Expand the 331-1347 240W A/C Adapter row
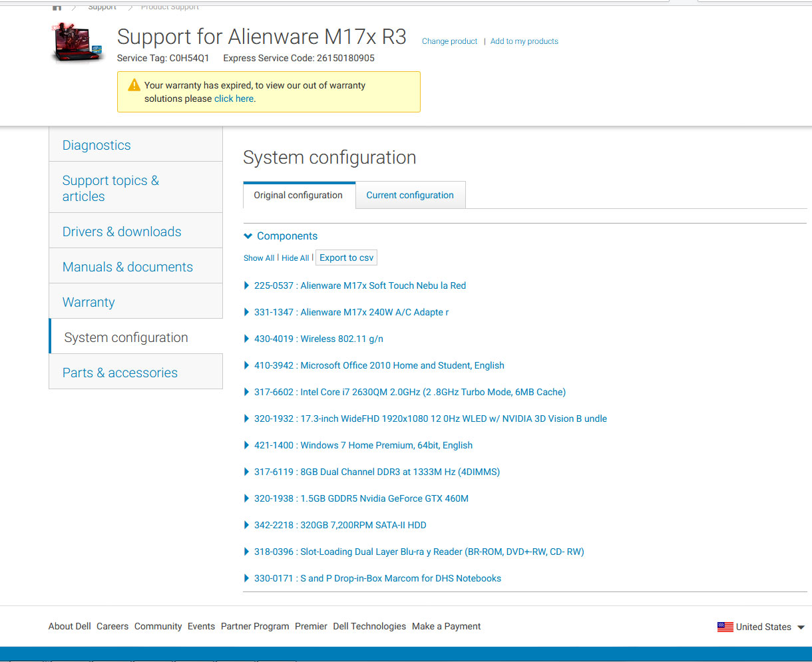 point(247,312)
